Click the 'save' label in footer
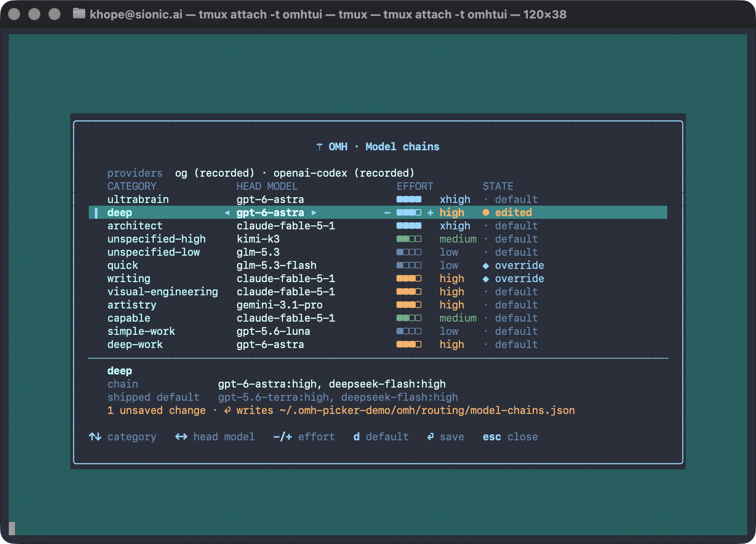This screenshot has width=756, height=544. point(452,437)
